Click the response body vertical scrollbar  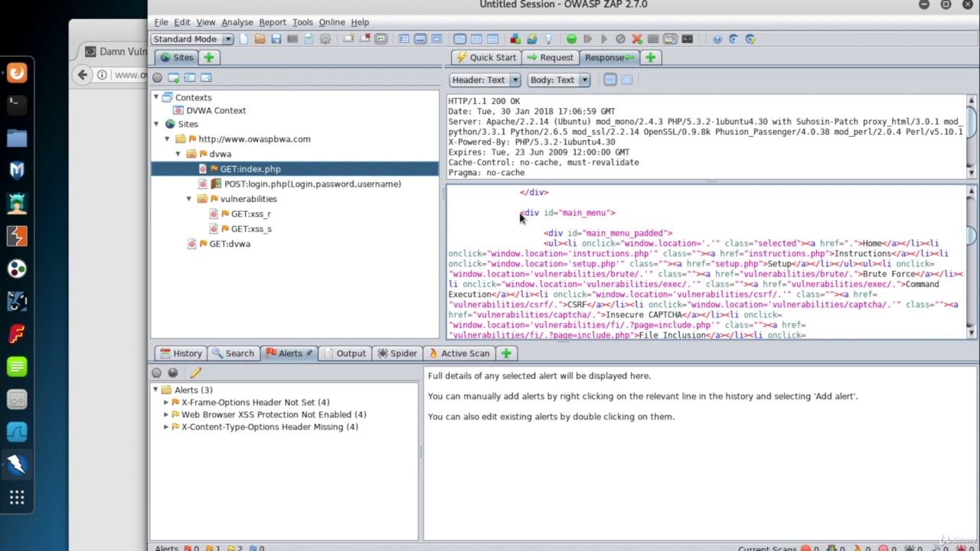click(972, 262)
